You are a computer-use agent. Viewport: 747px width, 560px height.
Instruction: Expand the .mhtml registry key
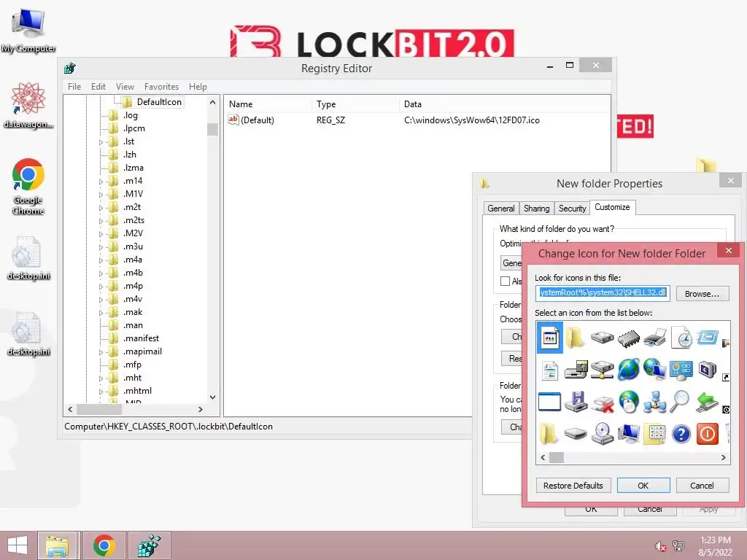(x=101, y=392)
